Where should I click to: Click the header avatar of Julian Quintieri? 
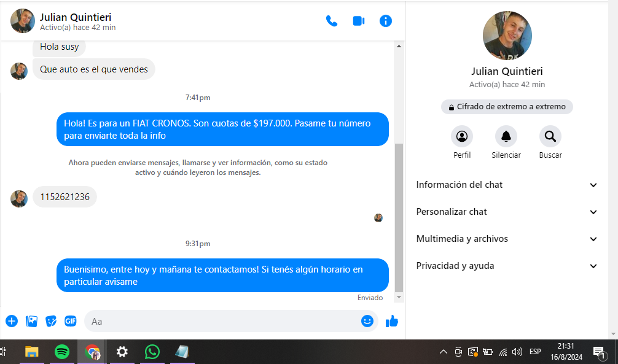coord(23,21)
